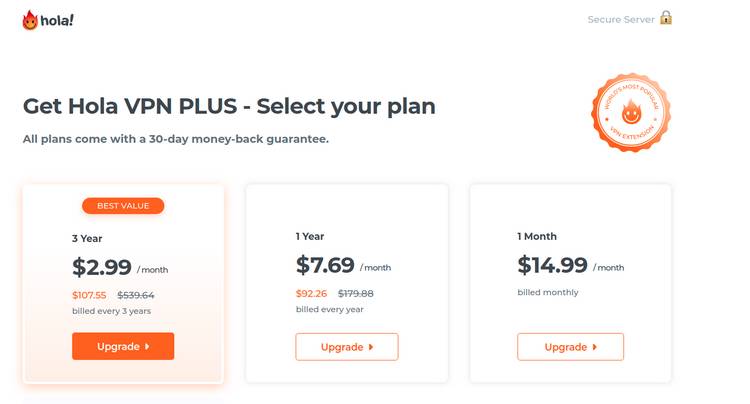The height and width of the screenshot is (404, 750).
Task: Click the arrow on the 3 Year Upgrade button
Action: pos(147,346)
